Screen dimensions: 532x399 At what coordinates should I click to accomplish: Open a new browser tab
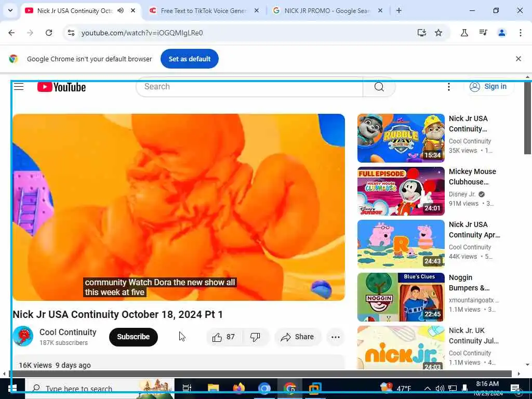tap(399, 10)
